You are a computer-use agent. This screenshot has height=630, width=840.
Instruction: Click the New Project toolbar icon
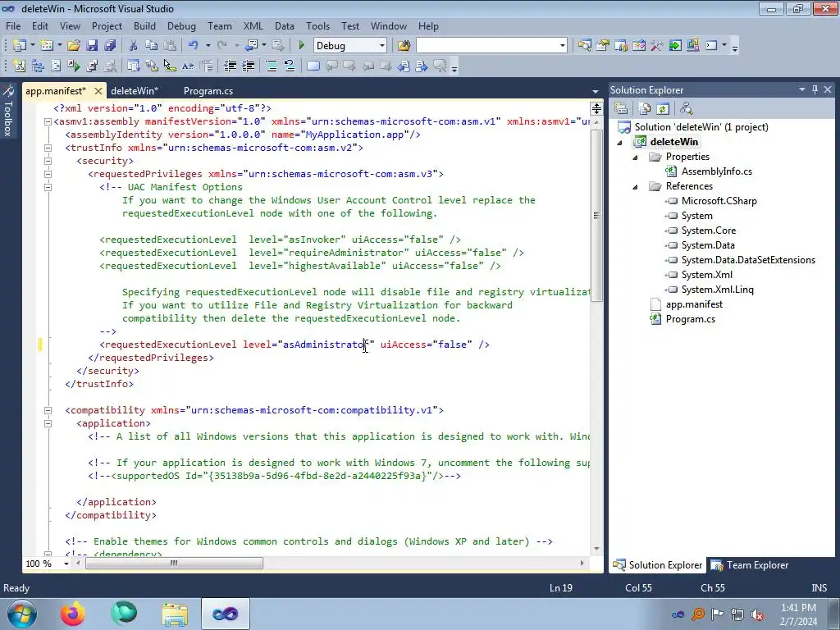tap(20, 46)
